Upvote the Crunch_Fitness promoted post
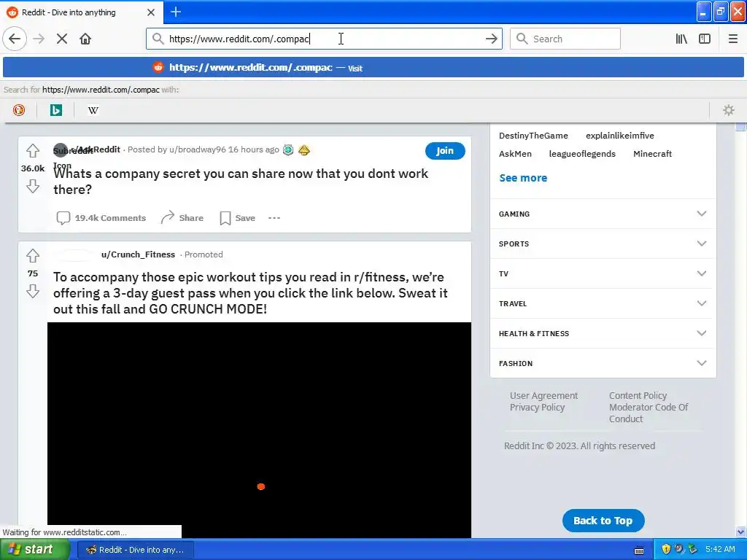This screenshot has height=560, width=747. point(33,256)
